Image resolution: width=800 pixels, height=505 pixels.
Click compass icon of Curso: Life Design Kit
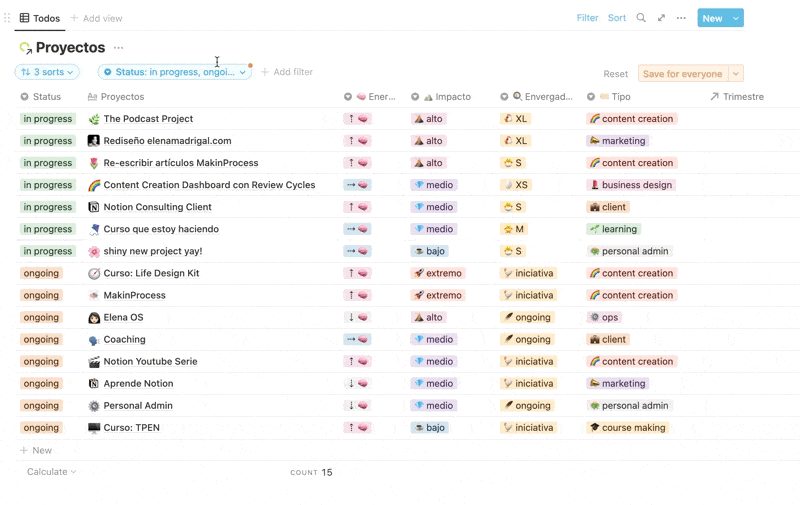(94, 273)
